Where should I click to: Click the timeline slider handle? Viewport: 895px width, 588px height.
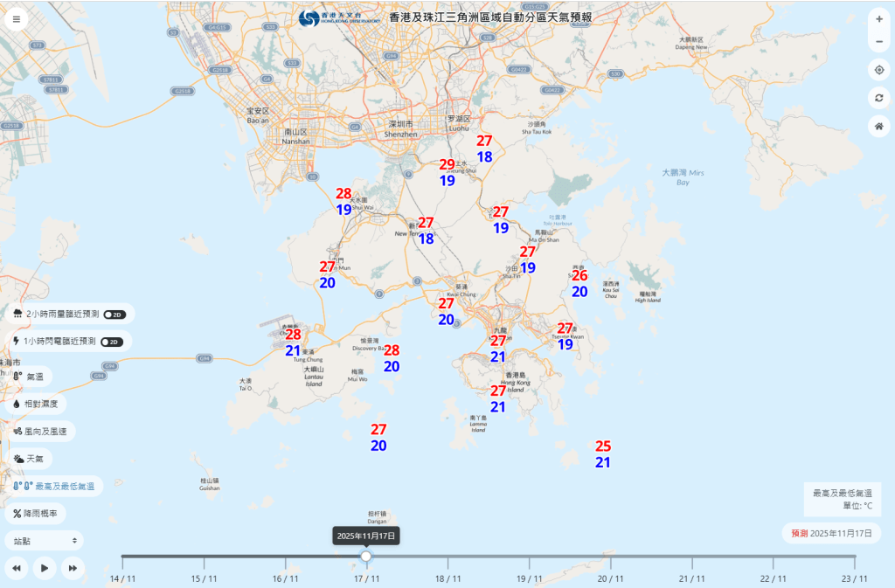coord(366,557)
